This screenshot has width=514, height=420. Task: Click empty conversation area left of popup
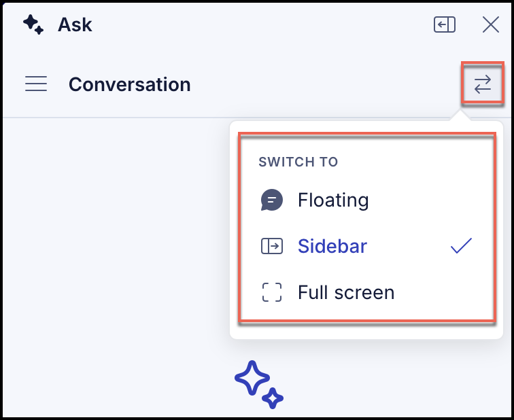pyautogui.click(x=115, y=229)
